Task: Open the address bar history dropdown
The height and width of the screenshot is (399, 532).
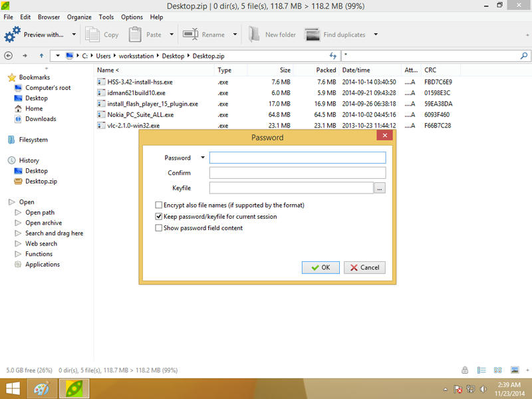Action: click(58, 56)
